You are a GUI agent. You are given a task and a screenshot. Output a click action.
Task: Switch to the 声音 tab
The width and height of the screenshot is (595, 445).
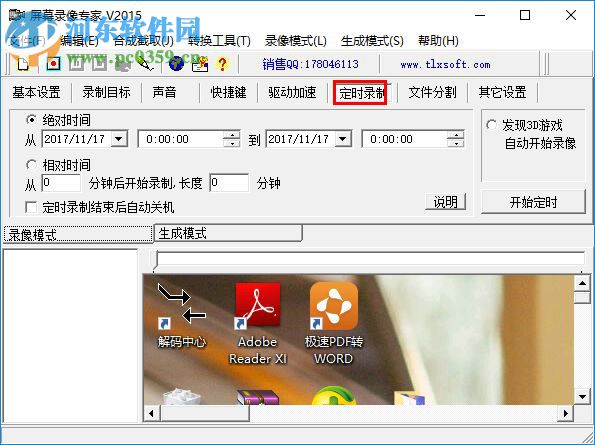[x=164, y=92]
